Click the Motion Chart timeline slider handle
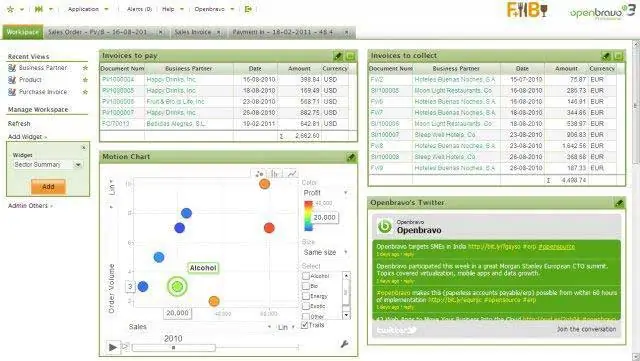The height and width of the screenshot is (361, 640). (173, 348)
